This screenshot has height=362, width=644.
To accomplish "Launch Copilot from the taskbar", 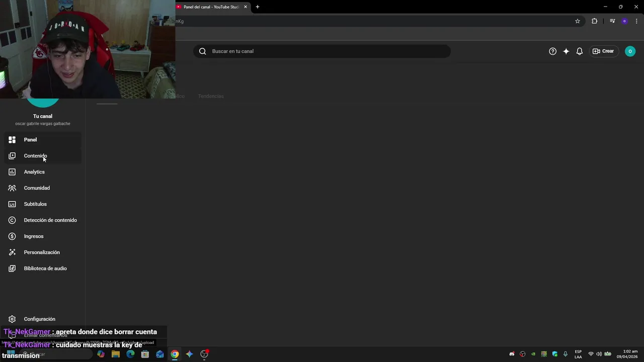I will 101,354.
